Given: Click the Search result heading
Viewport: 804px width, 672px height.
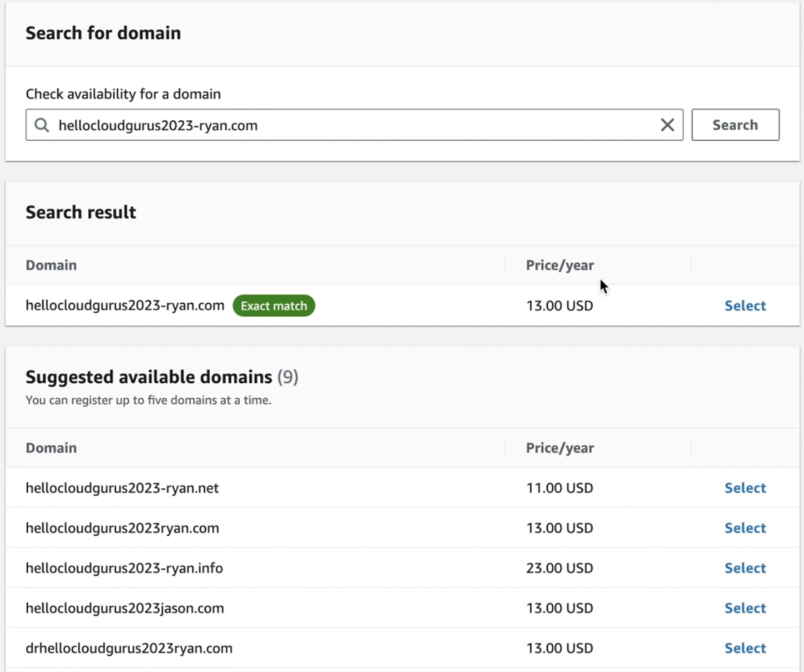Looking at the screenshot, I should pos(81,212).
